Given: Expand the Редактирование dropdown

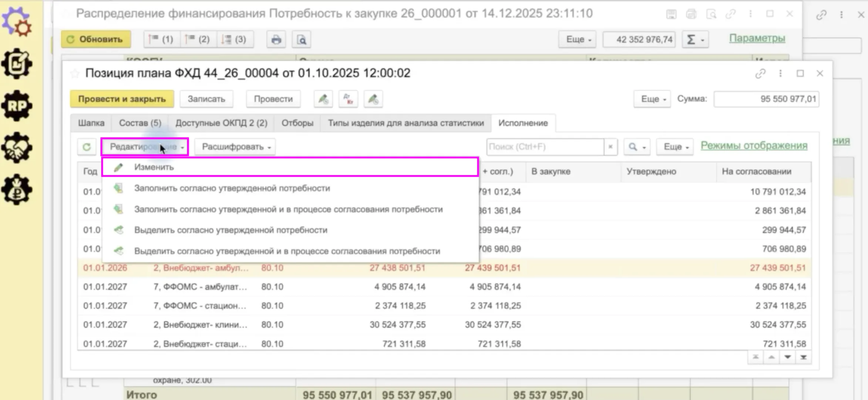Looking at the screenshot, I should tap(145, 147).
